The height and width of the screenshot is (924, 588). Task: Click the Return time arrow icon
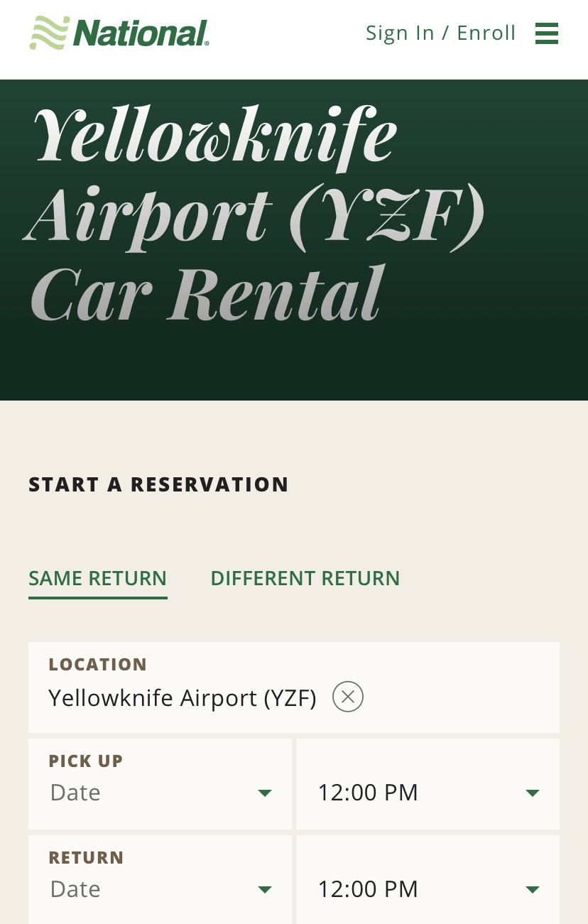pos(533,889)
